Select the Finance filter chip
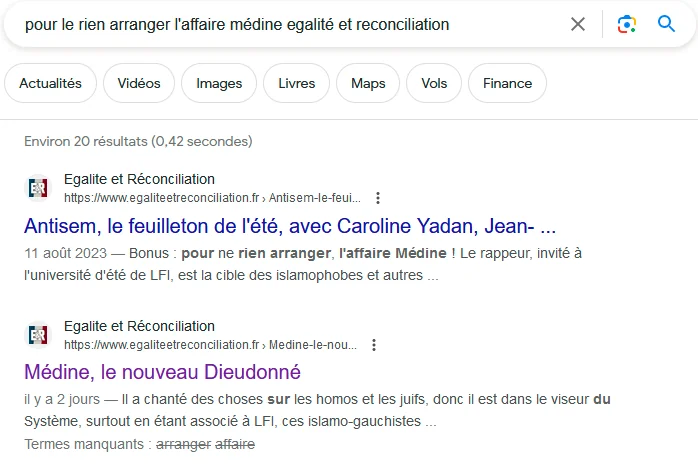The image size is (698, 474). pos(507,83)
